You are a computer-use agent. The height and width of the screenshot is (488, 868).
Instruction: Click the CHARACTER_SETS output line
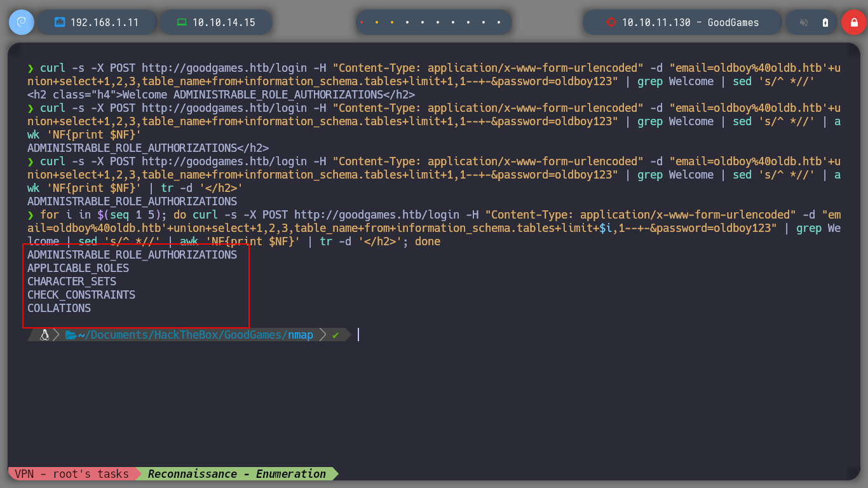72,281
